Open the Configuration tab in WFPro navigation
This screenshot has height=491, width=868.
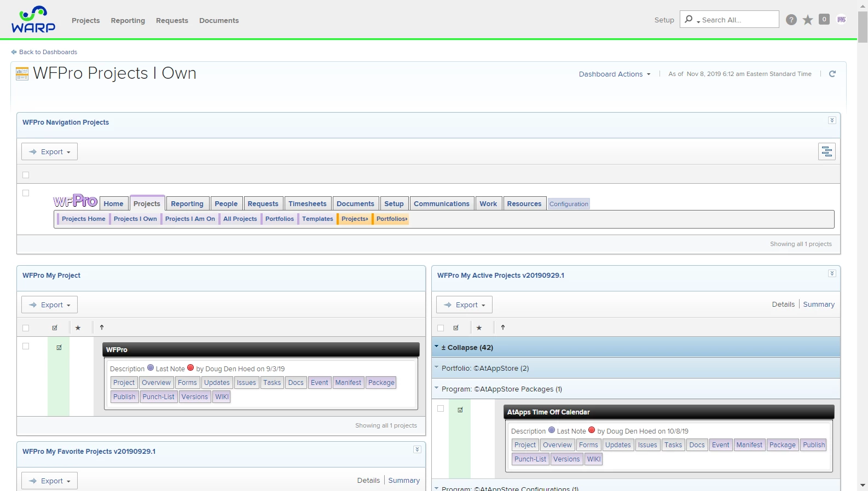point(569,204)
